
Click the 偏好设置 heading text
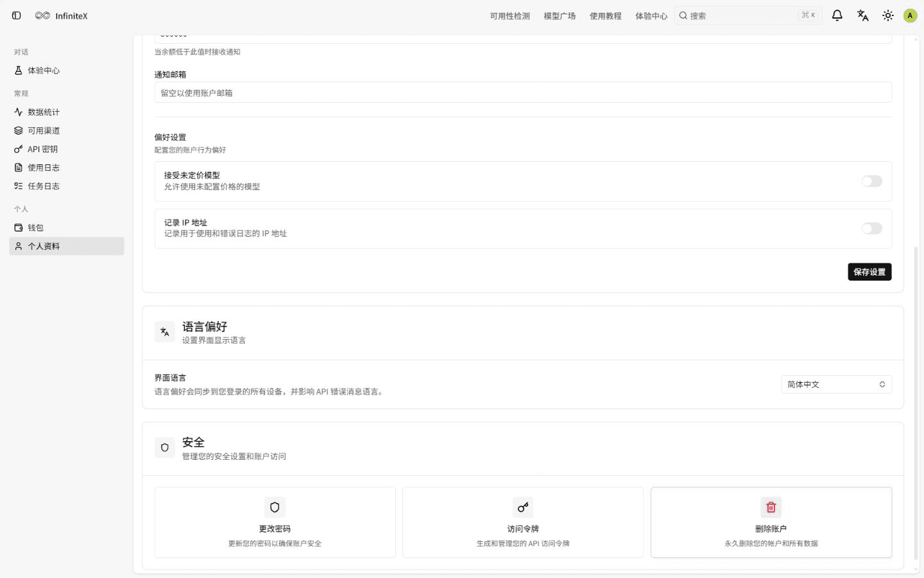[170, 137]
